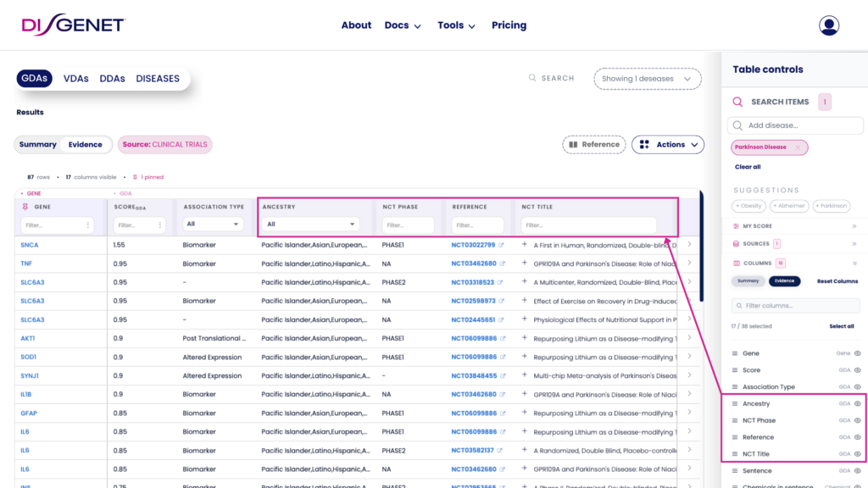Hide the NCT Title column via eye icon

[857, 454]
